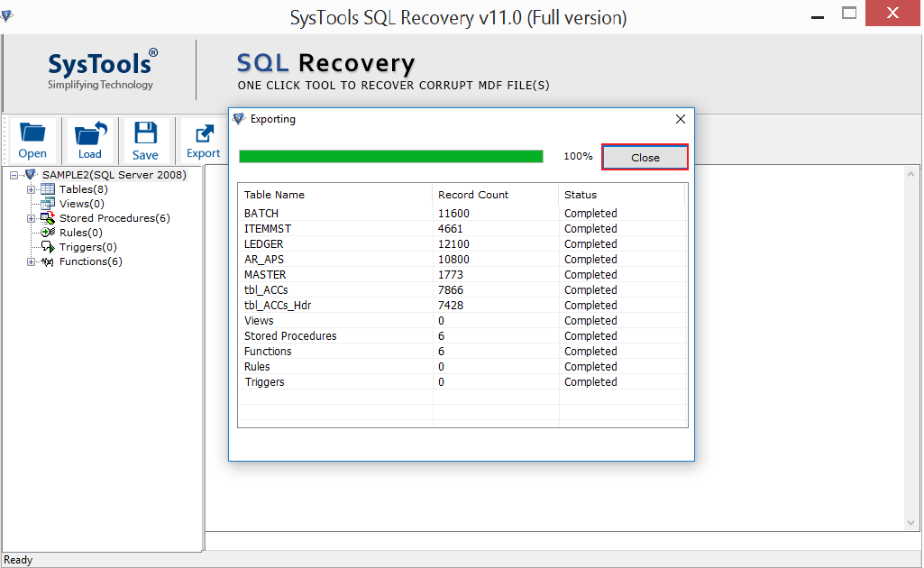Click the Close button in Exporting dialog
924x568 pixels.
[x=645, y=157]
